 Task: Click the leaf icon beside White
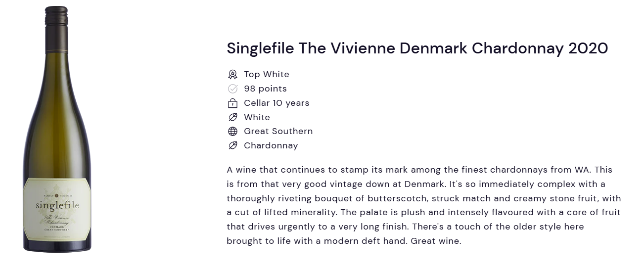click(232, 117)
